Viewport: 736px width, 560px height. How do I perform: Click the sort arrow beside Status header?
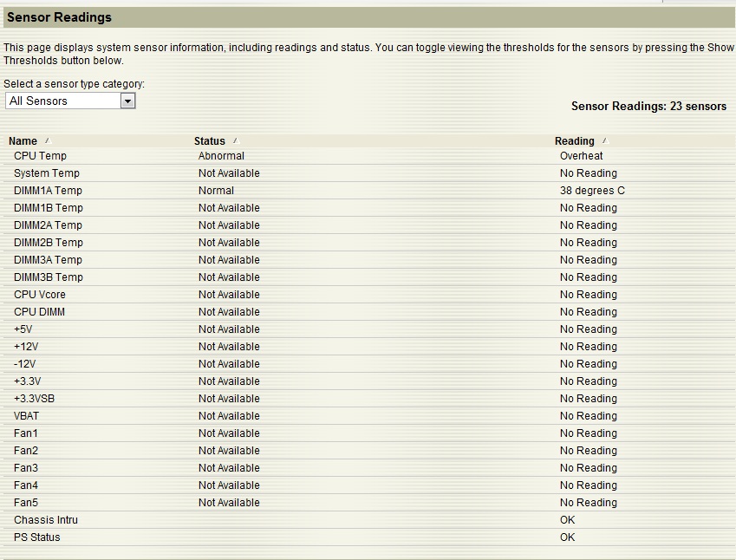236,140
